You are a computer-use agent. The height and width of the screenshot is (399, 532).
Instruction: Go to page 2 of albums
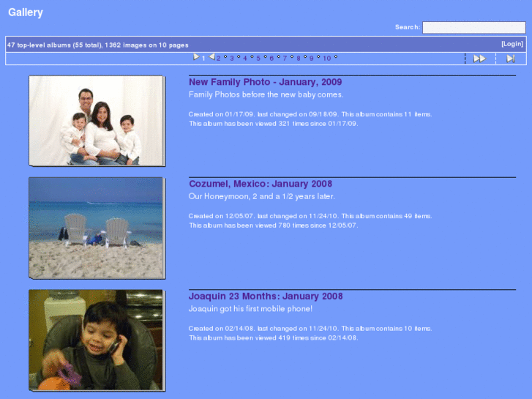click(219, 59)
